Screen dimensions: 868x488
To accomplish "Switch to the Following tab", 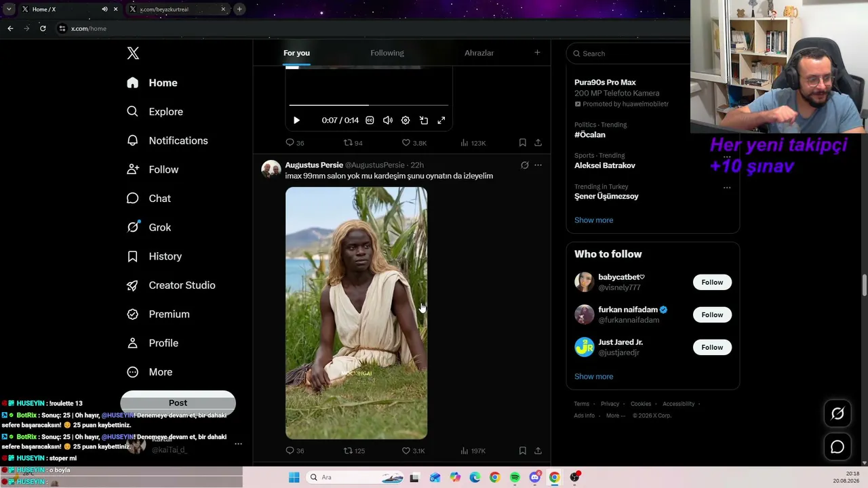I will tap(387, 53).
